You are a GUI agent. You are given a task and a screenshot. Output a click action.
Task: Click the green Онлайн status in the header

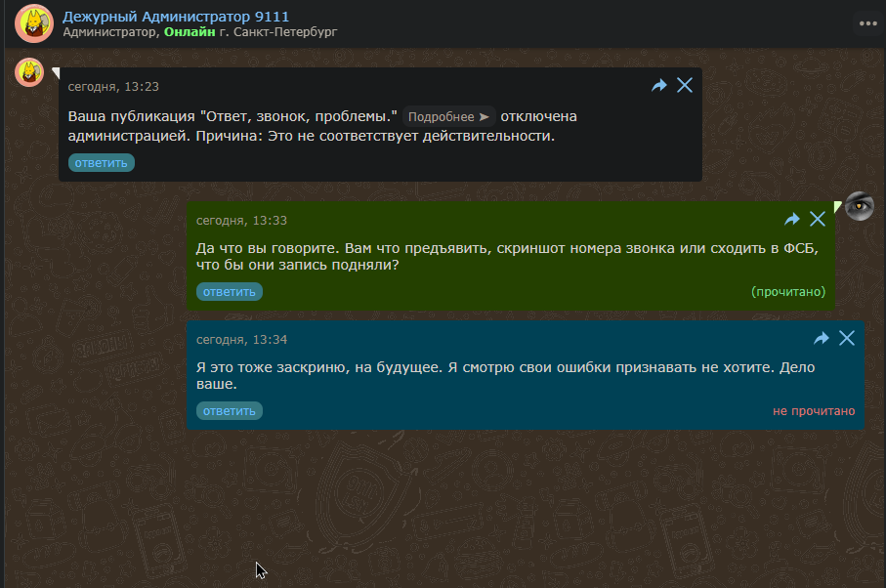click(190, 32)
